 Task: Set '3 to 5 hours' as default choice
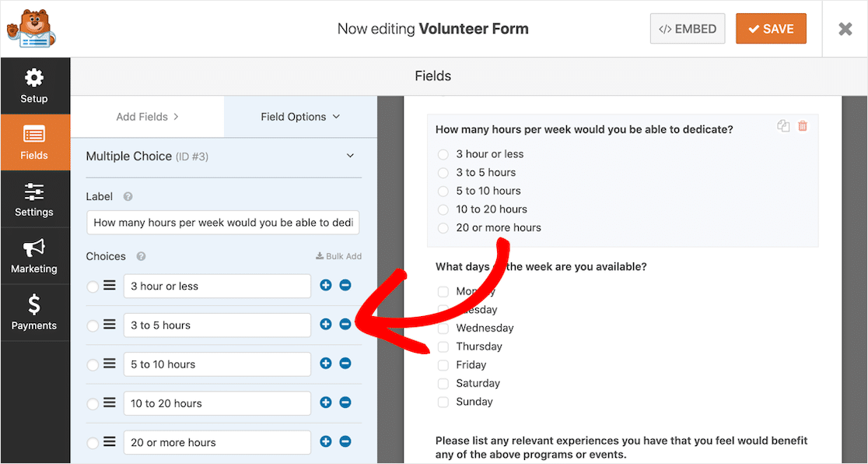93,326
